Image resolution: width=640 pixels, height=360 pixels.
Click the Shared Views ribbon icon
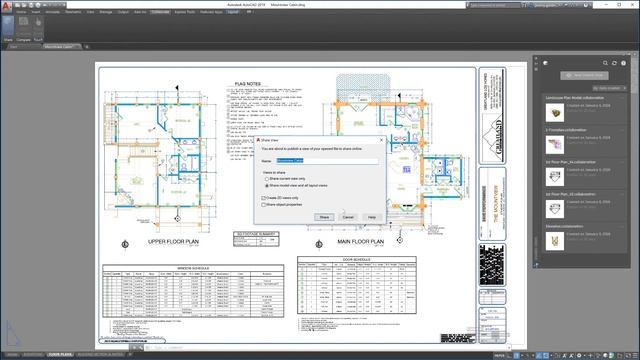coord(8,27)
